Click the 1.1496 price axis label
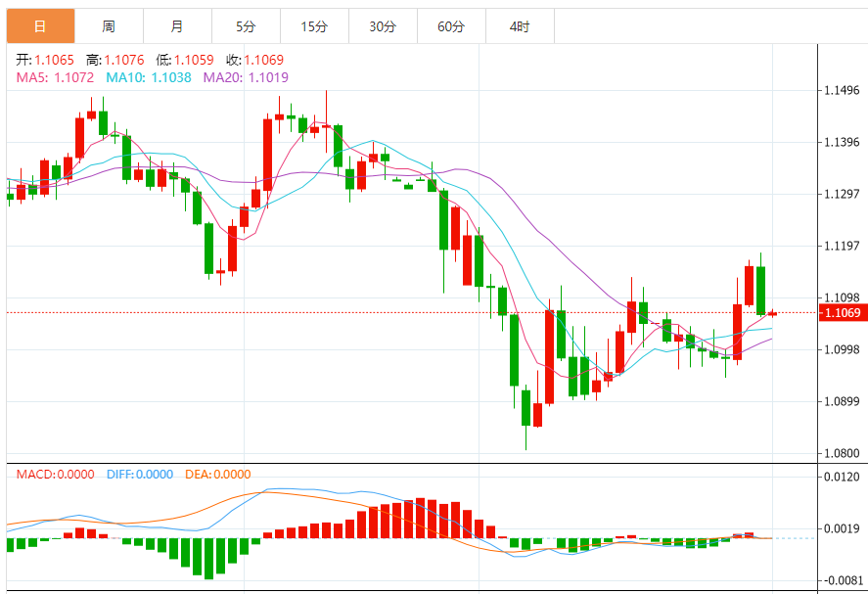Viewport: 868px width, 594px height. click(x=842, y=91)
